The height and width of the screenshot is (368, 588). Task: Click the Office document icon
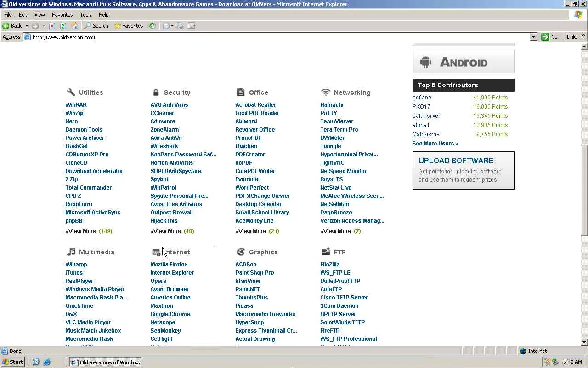click(241, 92)
